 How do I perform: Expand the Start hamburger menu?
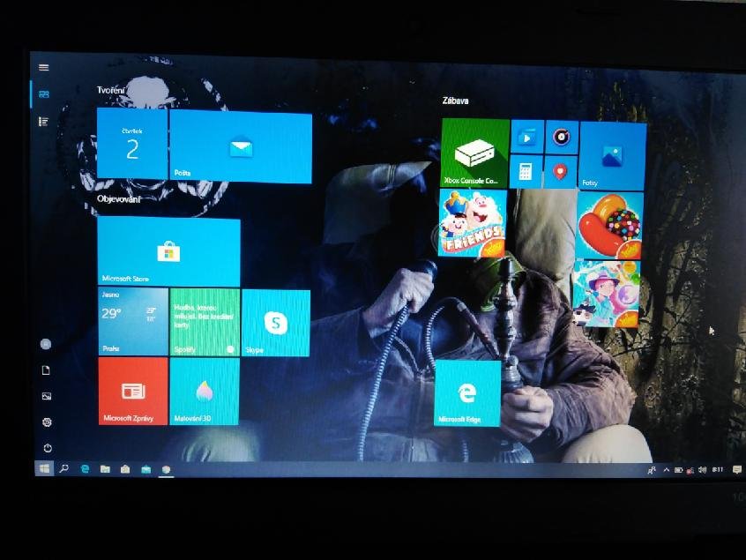tap(44, 67)
